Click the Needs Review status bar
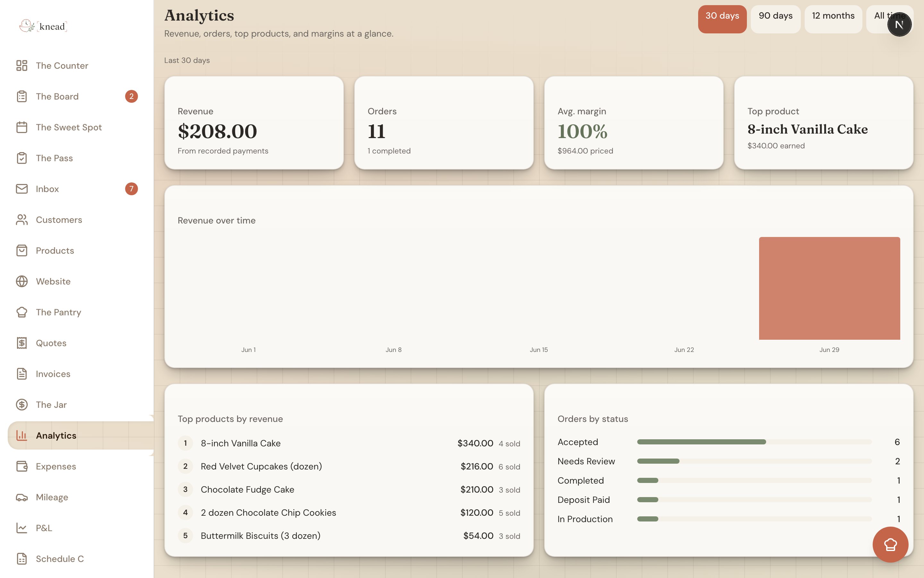The height and width of the screenshot is (578, 924). [754, 461]
